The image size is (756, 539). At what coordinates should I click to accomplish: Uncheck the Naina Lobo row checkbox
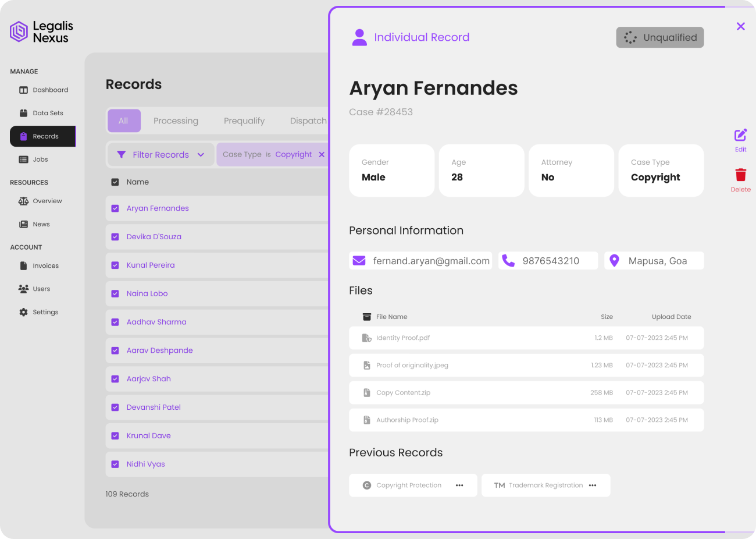[115, 294]
